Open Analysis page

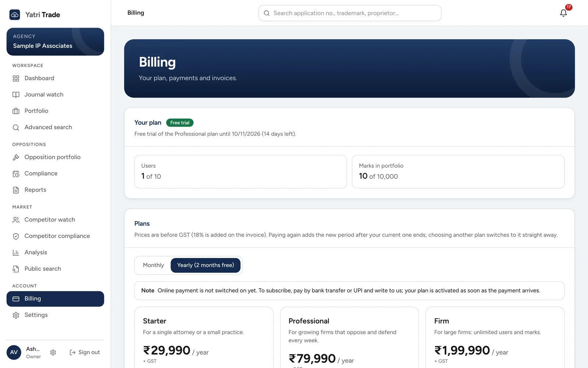coord(55,252)
